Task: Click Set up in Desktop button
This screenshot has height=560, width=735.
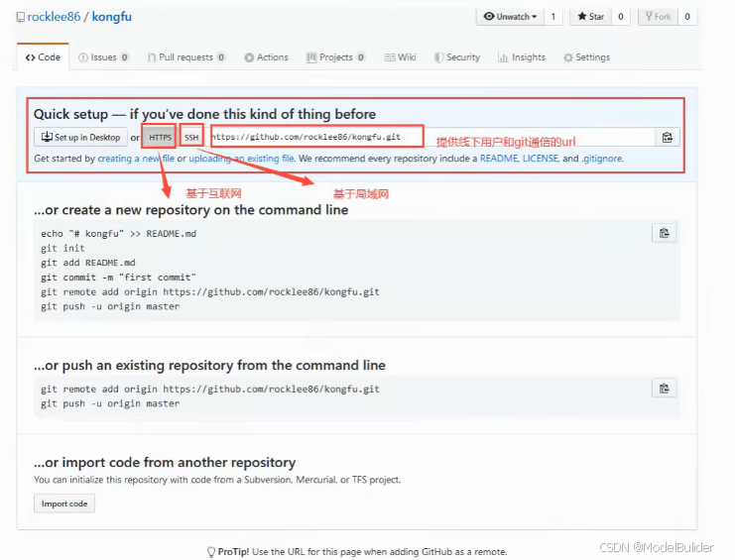Action: point(80,137)
